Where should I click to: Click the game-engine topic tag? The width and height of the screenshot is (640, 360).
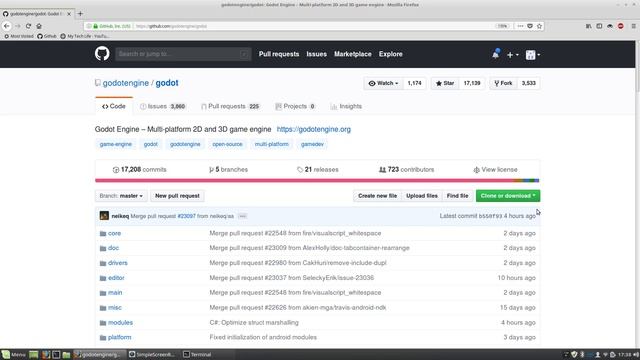[116, 144]
